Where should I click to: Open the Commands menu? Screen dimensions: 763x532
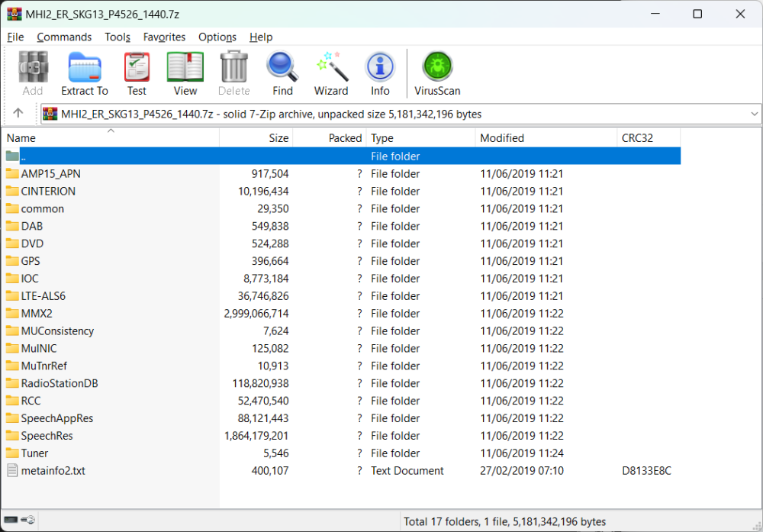pos(64,37)
